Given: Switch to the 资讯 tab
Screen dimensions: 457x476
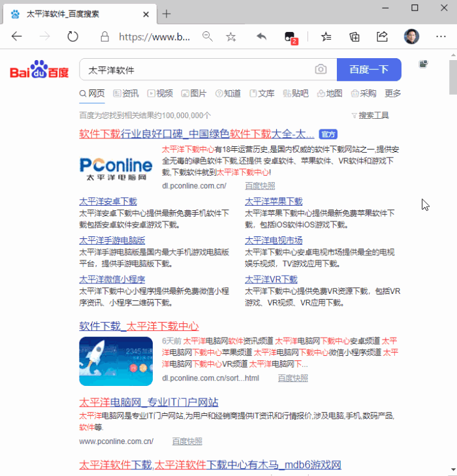Looking at the screenshot, I should point(126,93).
